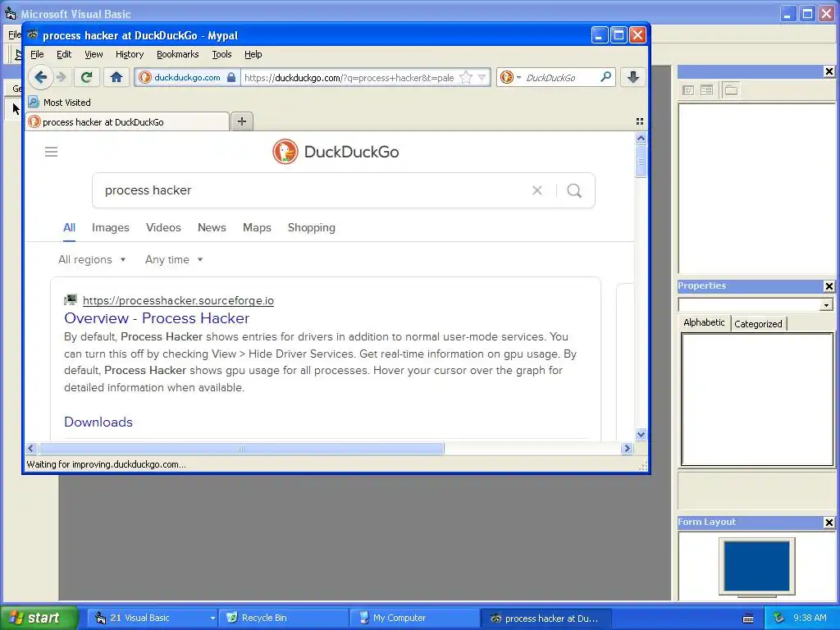Switch to Shopping results
840x630 pixels.
(311, 228)
